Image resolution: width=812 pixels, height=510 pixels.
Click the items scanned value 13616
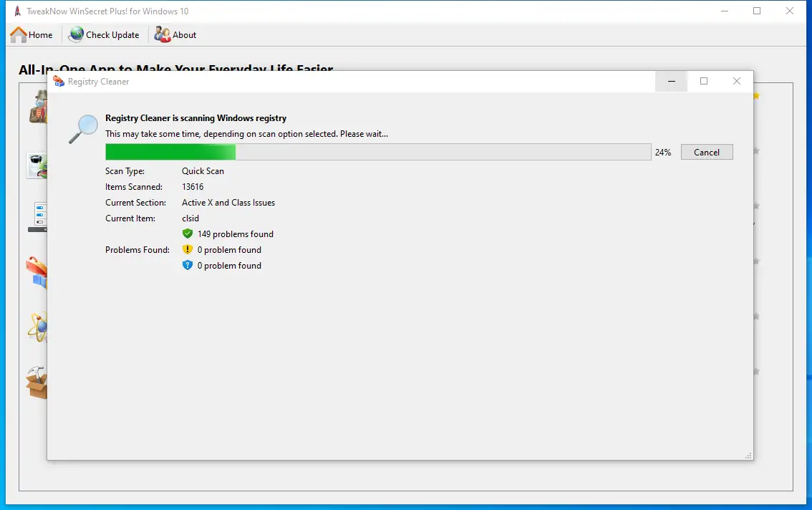point(193,186)
